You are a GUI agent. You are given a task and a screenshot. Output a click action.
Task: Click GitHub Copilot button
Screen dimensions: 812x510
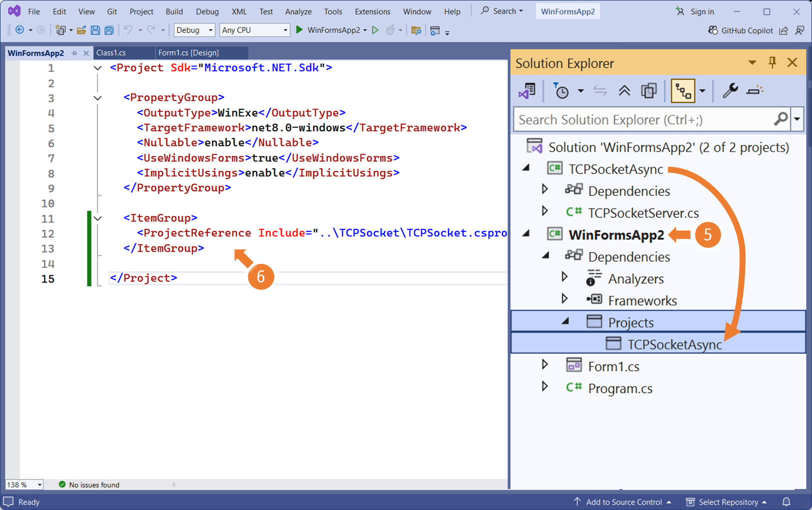click(x=741, y=30)
